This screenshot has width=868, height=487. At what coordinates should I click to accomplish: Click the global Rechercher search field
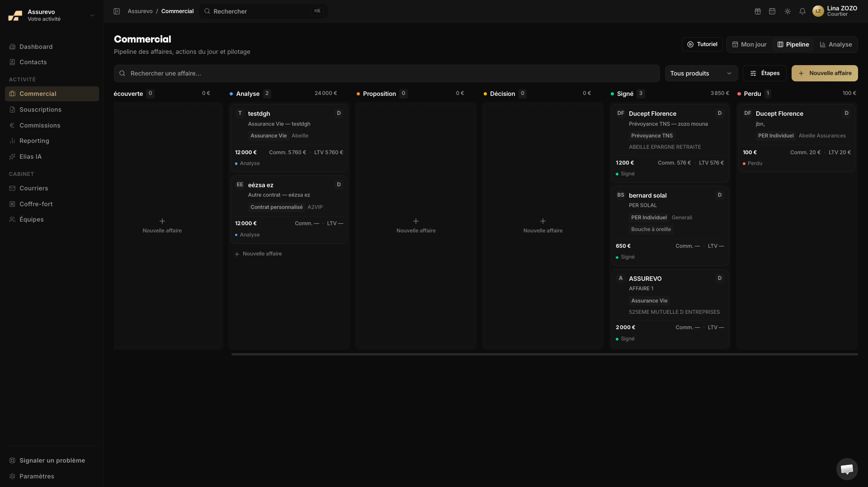coord(264,11)
